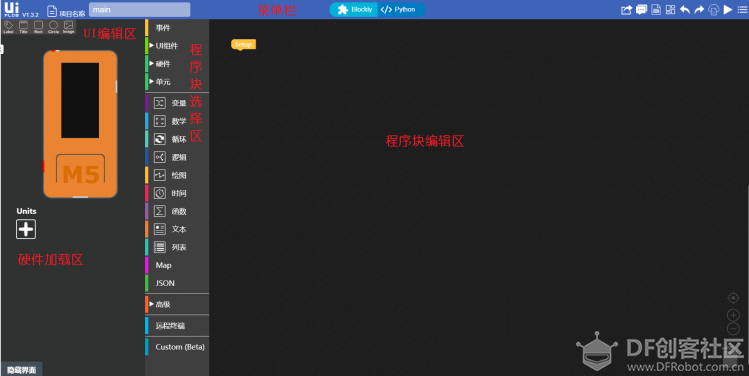
Task: Expand the 高级 advanced category
Action: pyautogui.click(x=177, y=304)
